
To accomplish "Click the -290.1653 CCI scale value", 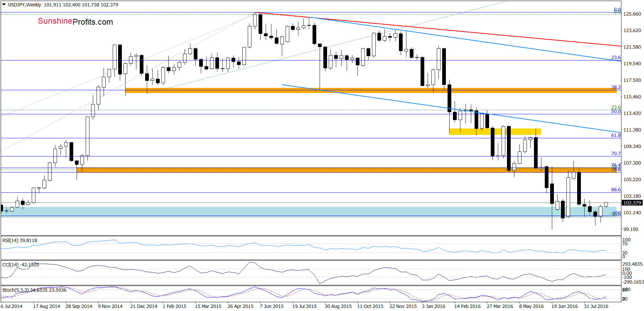I will pos(633,282).
